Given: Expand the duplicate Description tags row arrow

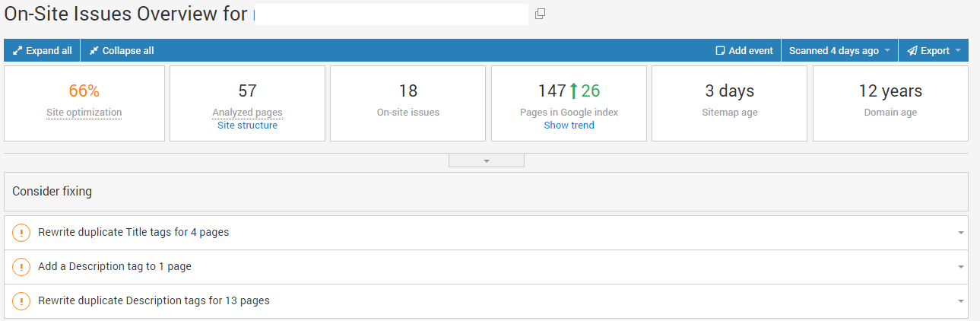Looking at the screenshot, I should click(x=961, y=301).
